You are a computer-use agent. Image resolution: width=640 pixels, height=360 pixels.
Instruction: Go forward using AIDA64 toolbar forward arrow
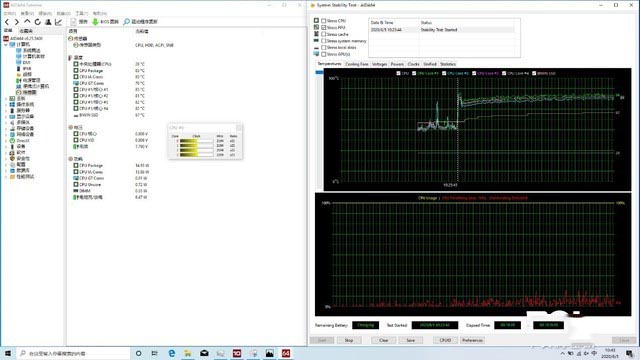tap(17, 22)
